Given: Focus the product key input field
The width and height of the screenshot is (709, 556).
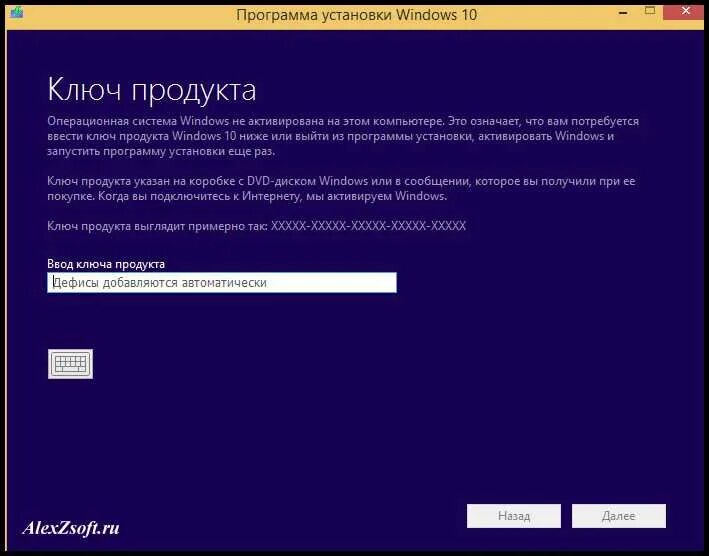Looking at the screenshot, I should [x=222, y=283].
